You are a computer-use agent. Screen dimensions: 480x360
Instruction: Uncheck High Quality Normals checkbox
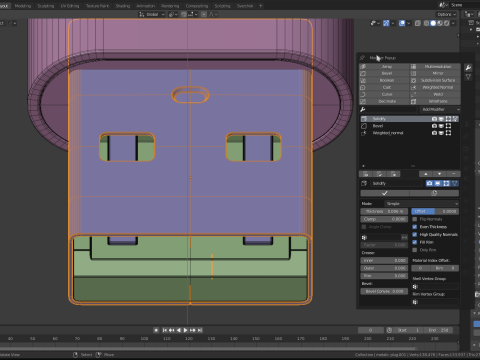coord(415,234)
